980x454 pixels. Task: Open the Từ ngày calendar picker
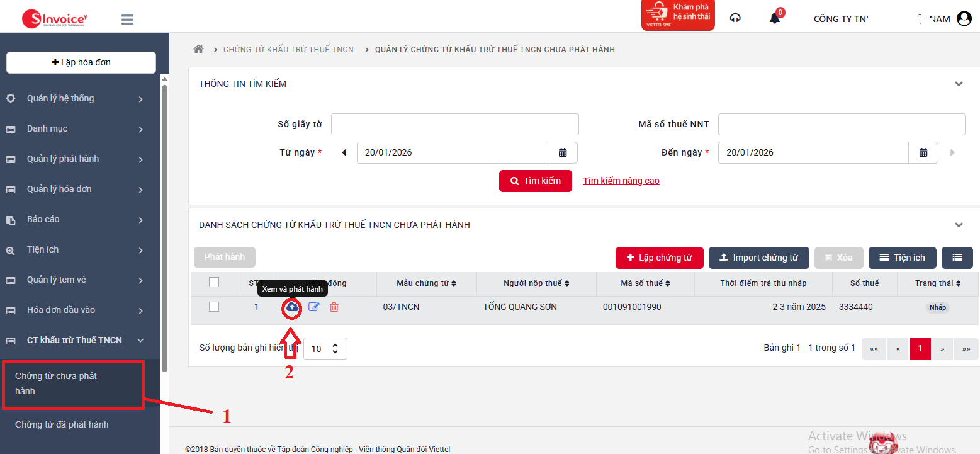pyautogui.click(x=563, y=153)
